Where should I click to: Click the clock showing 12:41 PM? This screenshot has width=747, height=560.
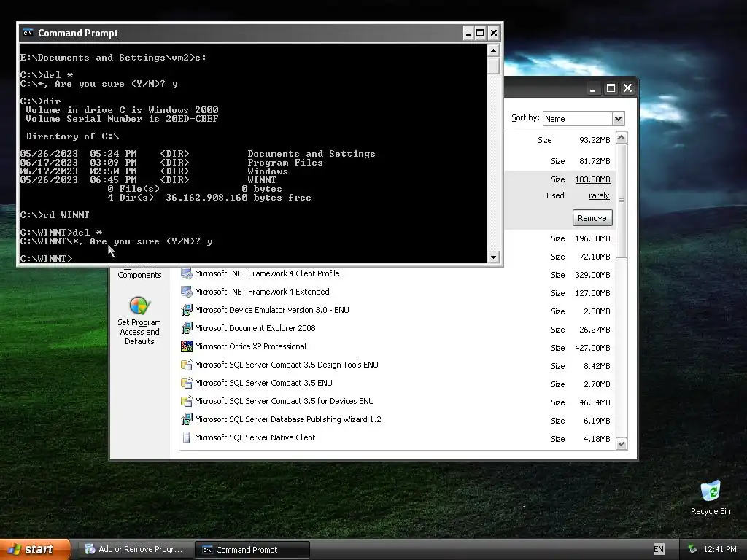pyautogui.click(x=720, y=549)
